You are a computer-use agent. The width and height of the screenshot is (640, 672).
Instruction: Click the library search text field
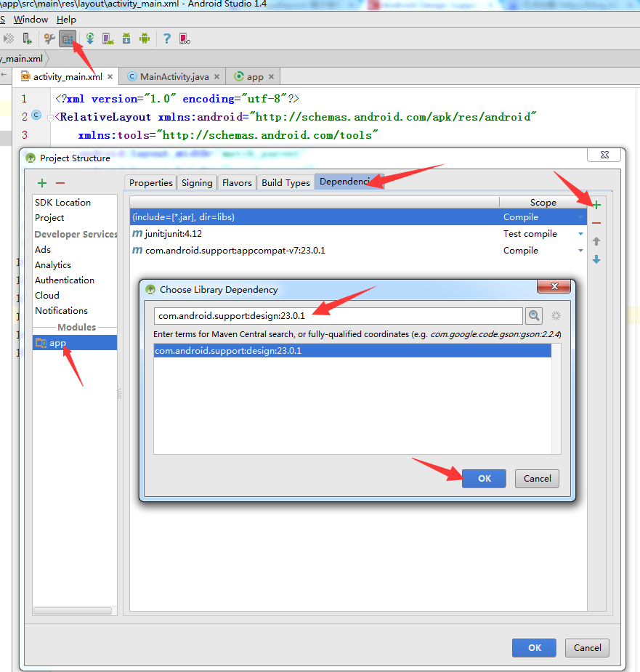(338, 316)
